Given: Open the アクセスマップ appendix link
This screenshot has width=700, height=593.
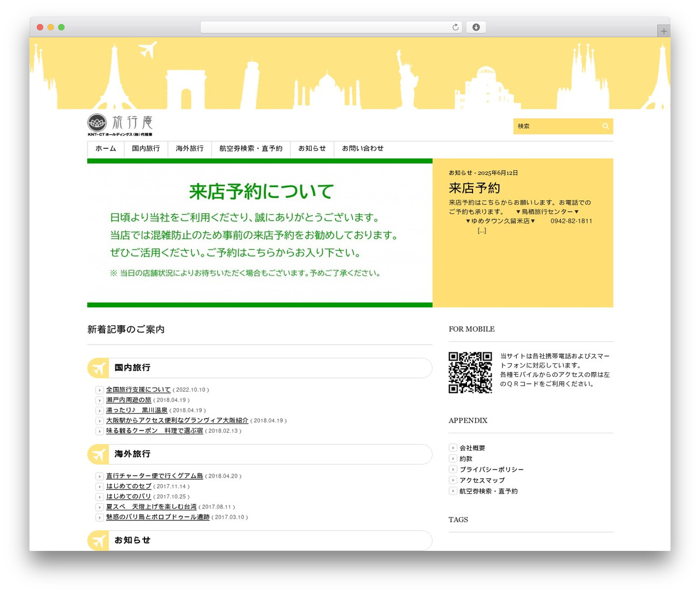Looking at the screenshot, I should (x=482, y=480).
